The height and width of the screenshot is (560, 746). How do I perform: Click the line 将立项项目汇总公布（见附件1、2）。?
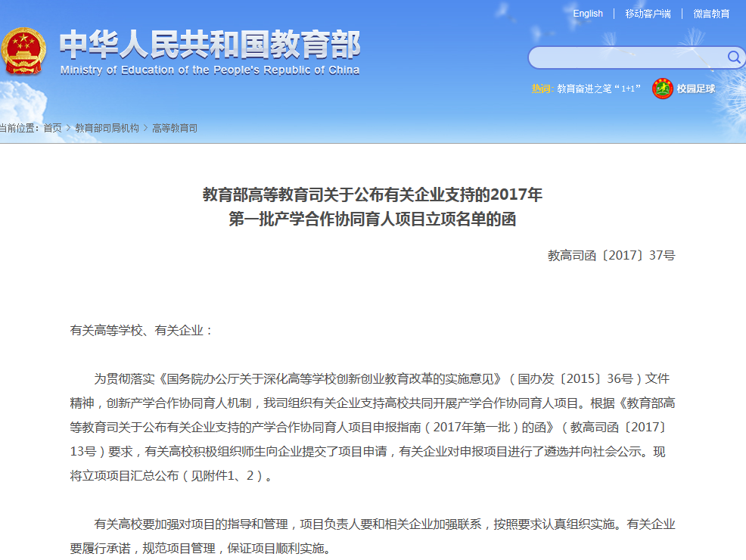[x=171, y=476]
